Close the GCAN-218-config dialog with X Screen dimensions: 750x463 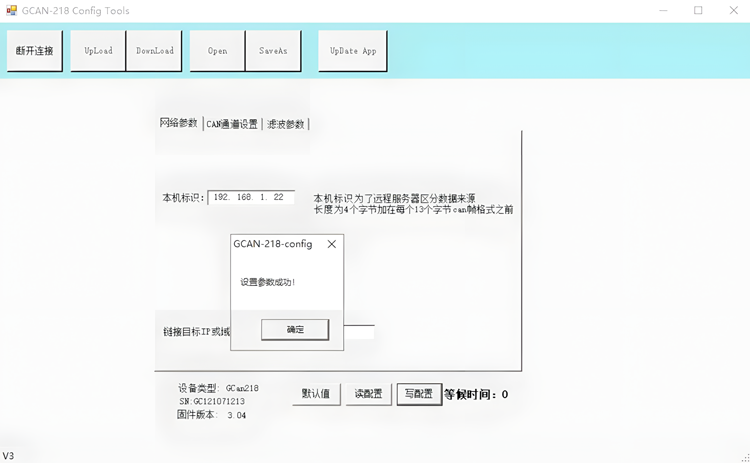[x=332, y=244]
